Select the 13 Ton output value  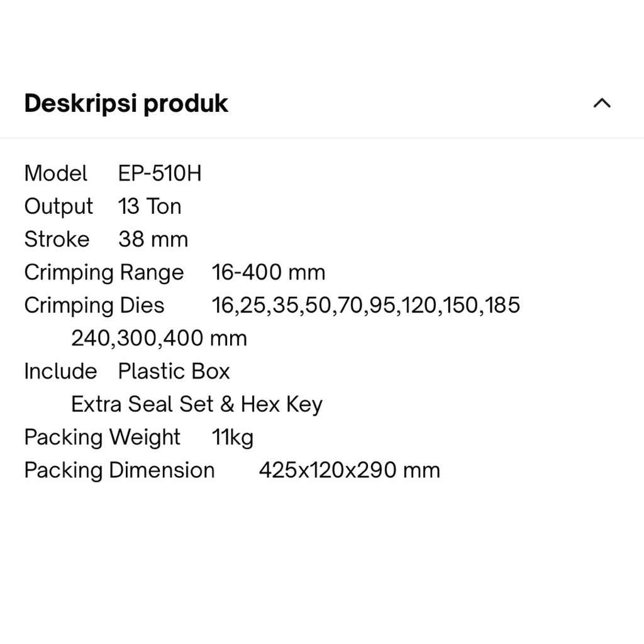tap(150, 206)
